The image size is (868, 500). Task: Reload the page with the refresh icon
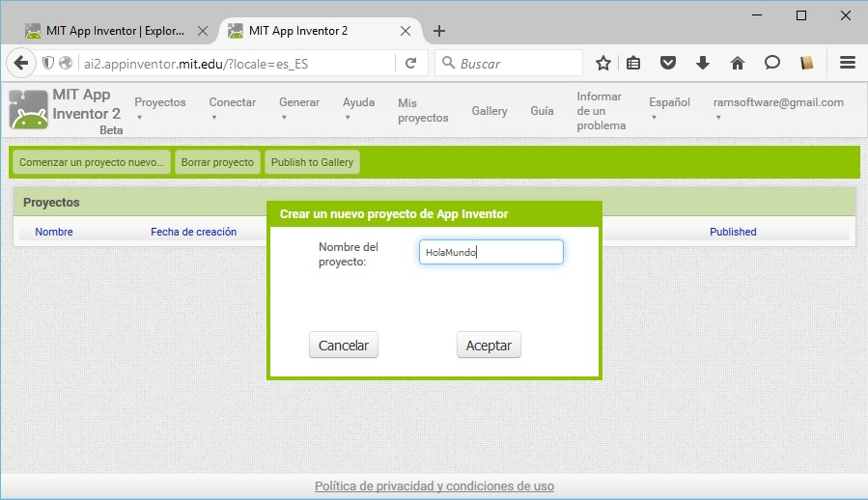click(410, 64)
